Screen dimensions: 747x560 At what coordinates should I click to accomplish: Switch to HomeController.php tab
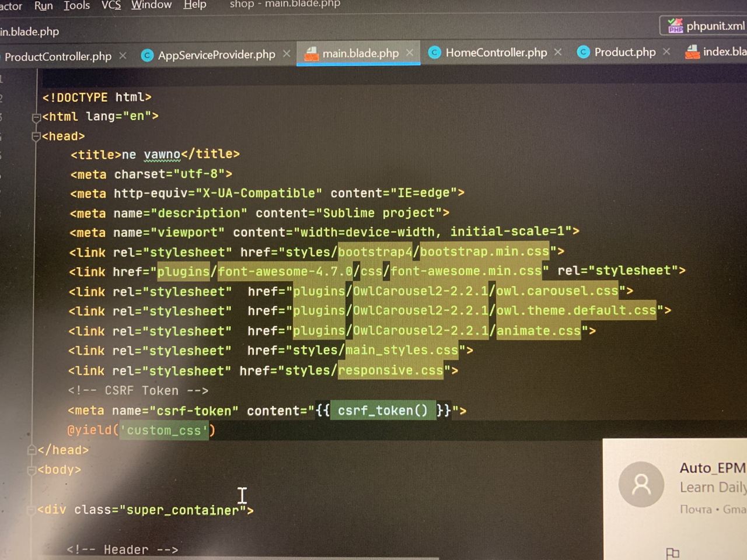point(496,52)
